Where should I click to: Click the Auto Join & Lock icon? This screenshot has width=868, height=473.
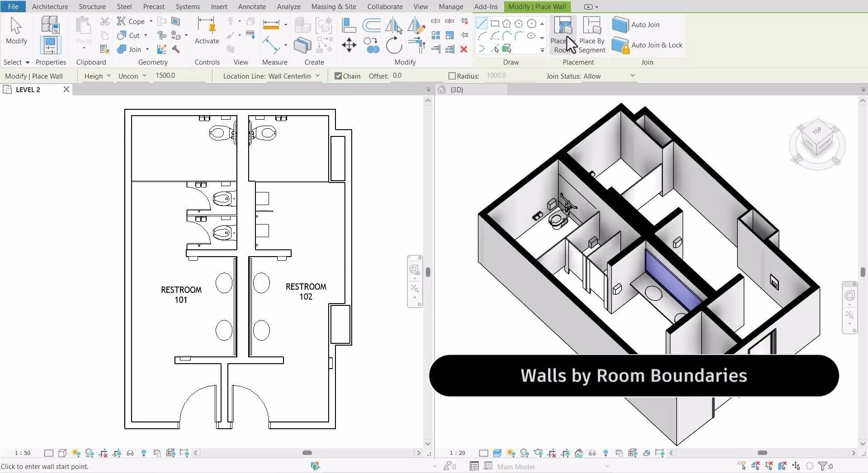620,45
